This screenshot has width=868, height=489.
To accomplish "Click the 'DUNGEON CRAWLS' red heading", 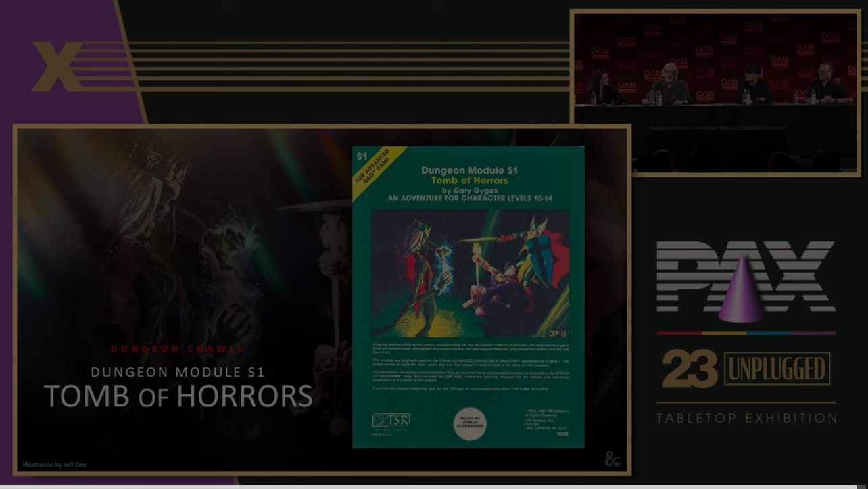I will (x=178, y=349).
